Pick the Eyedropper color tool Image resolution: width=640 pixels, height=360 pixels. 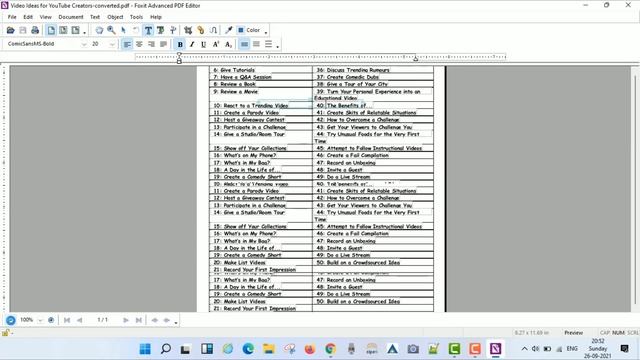[x=229, y=30]
